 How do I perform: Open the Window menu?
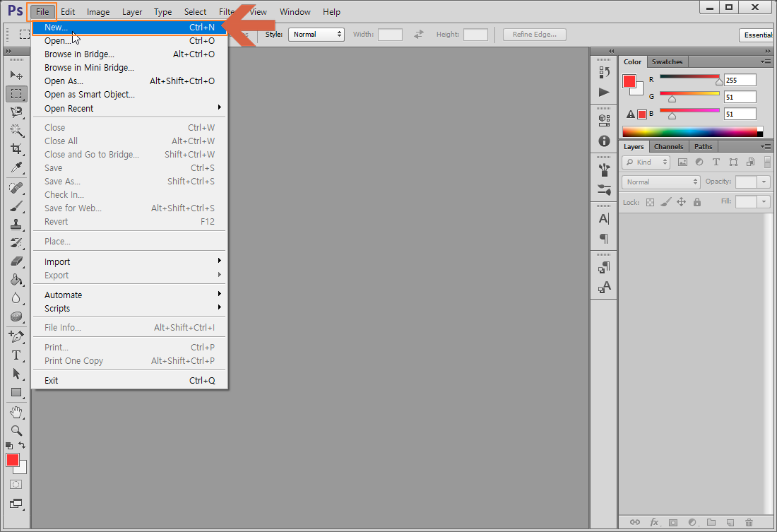pyautogui.click(x=295, y=12)
